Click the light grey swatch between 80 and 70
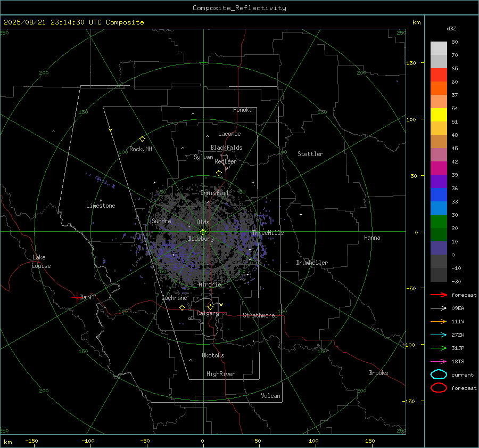479x448 pixels. tap(439, 48)
